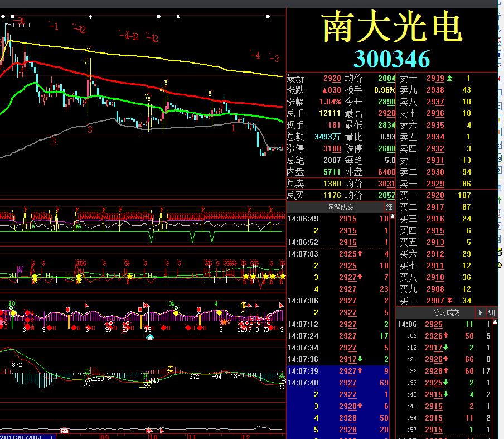The height and width of the screenshot is (439, 504).
Task: Click the up arrow of the 分时成交 scrollbar
Action: click(x=495, y=322)
